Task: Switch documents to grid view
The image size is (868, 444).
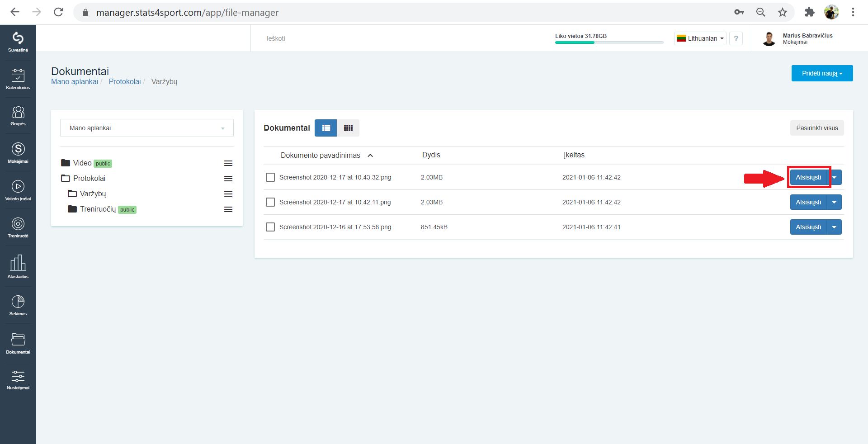Action: 348,128
